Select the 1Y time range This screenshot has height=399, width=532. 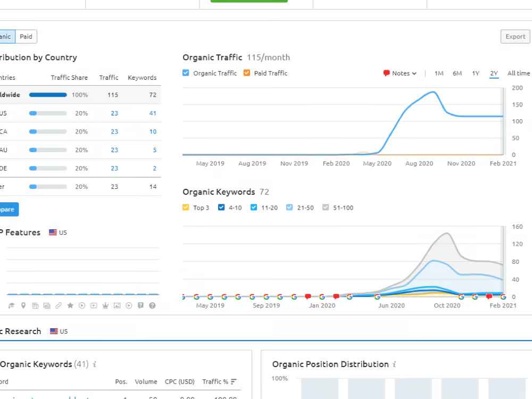click(x=476, y=73)
